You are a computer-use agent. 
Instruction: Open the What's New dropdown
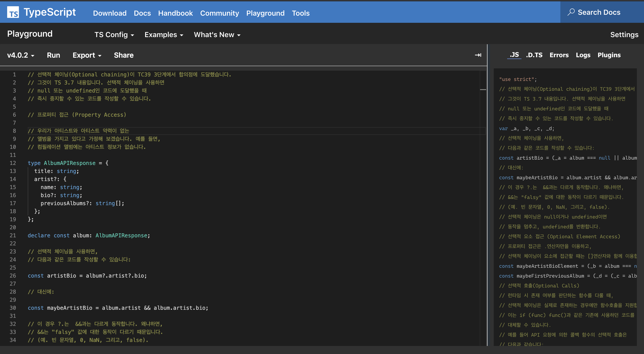pyautogui.click(x=217, y=35)
